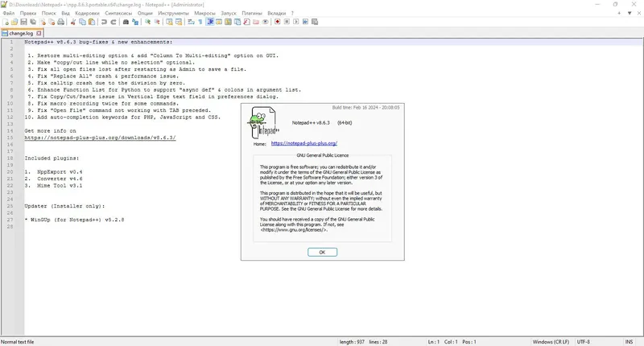The image size is (644, 346).
Task: Run macro multiple times icon
Action: coord(305,22)
